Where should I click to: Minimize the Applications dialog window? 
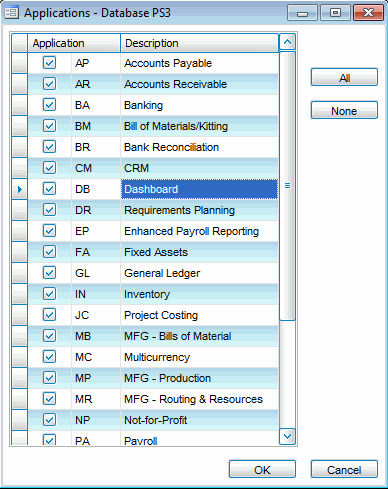click(x=302, y=13)
